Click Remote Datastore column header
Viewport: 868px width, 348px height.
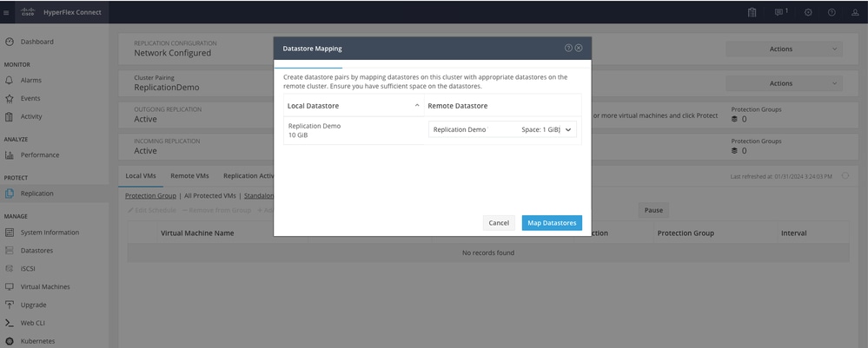458,105
